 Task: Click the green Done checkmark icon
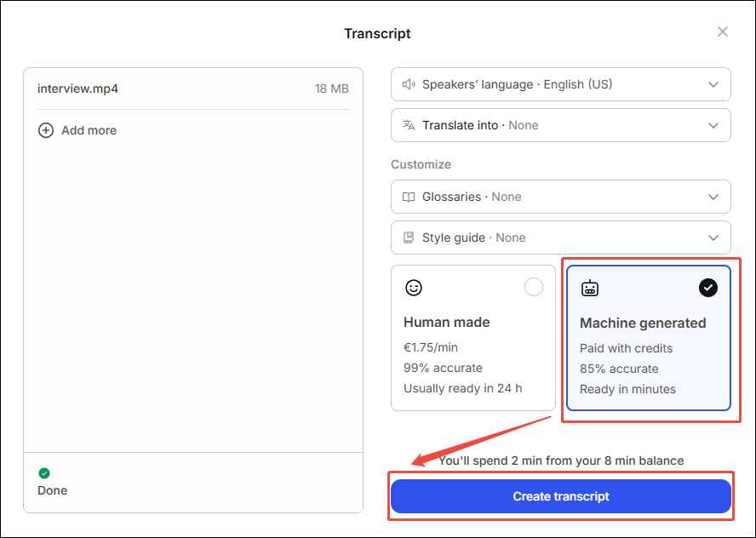43,472
